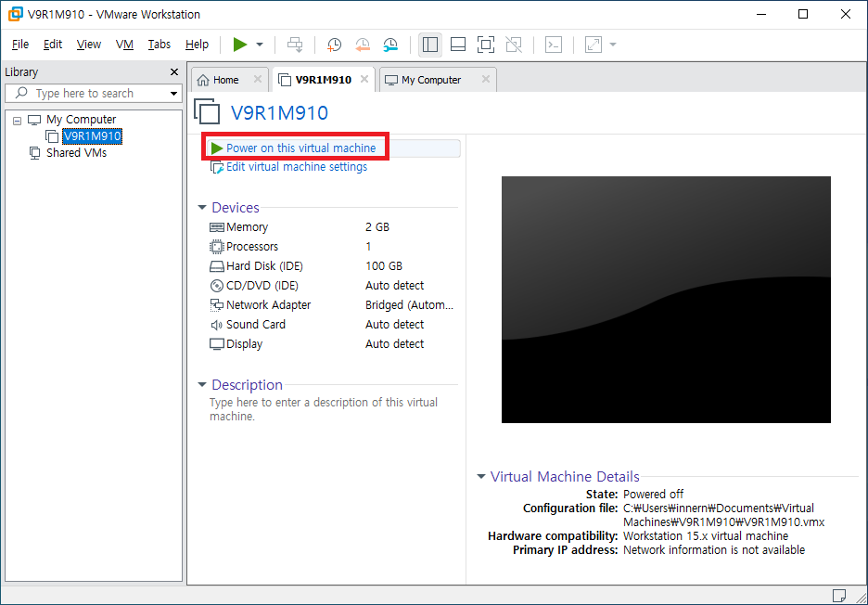This screenshot has height=605, width=868.
Task: Collapse the Virtual Machine Details section
Action: [x=481, y=476]
